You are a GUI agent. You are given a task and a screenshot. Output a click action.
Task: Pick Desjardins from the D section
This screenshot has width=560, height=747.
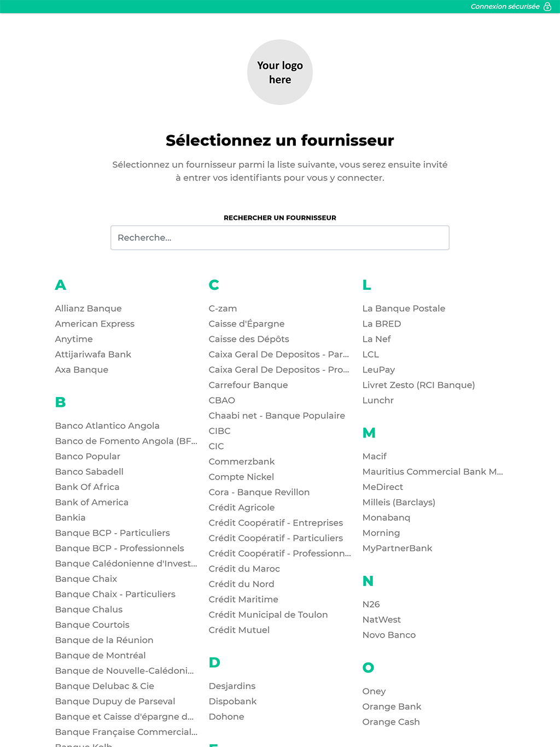(232, 686)
